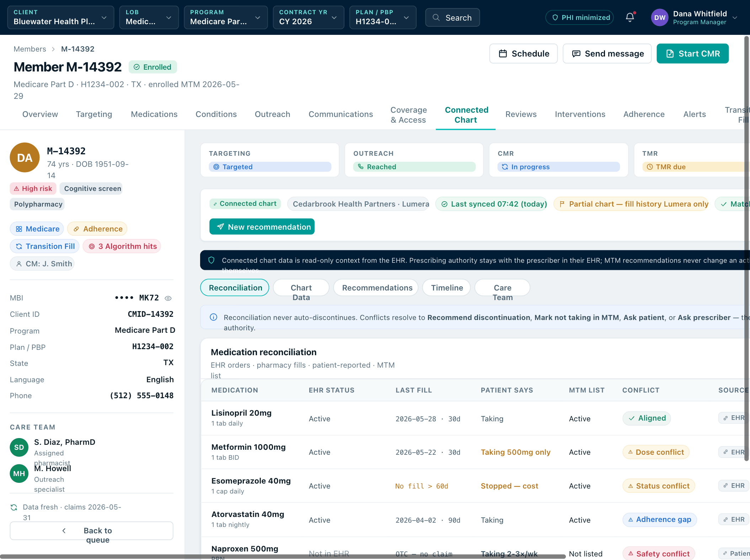Viewport: 750px width, 560px height.
Task: Click the Targeted status pill
Action: [x=270, y=167]
